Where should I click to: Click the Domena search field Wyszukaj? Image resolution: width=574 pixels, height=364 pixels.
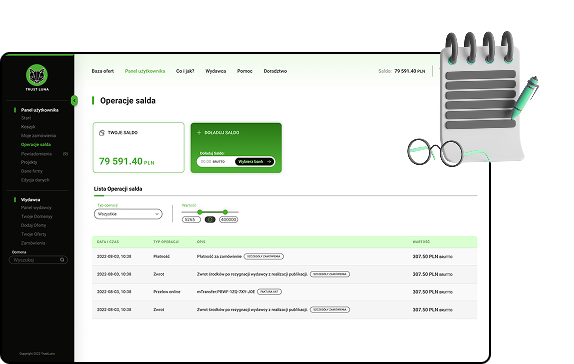pyautogui.click(x=38, y=260)
